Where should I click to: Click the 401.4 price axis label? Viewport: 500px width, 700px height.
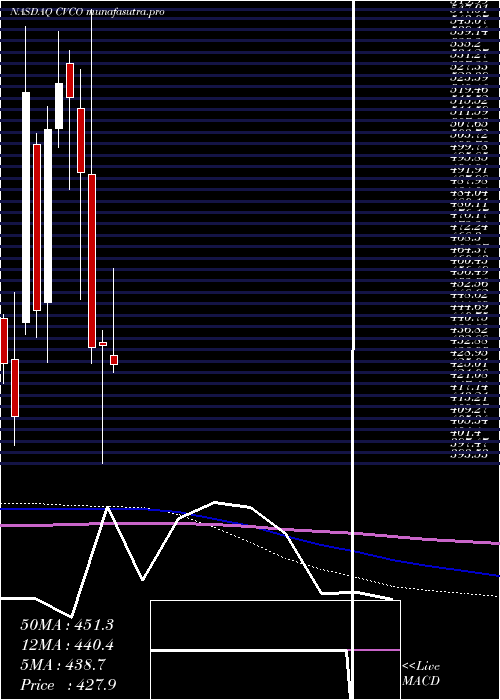[x=464, y=433]
